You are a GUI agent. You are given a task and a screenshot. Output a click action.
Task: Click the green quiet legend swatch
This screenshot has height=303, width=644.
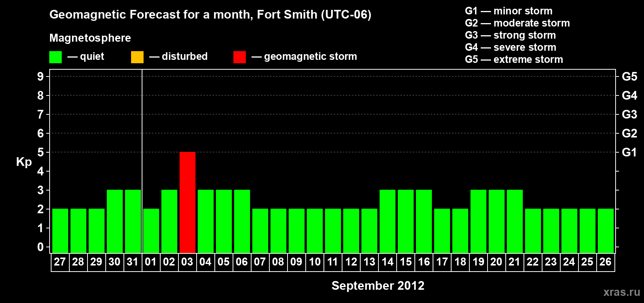coord(55,57)
